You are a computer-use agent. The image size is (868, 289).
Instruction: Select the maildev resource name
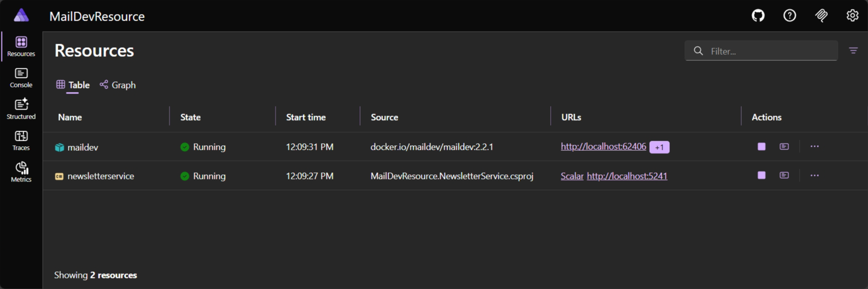coord(82,147)
